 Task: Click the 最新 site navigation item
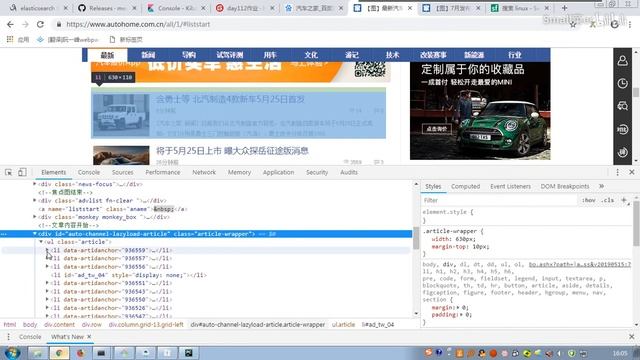107,55
